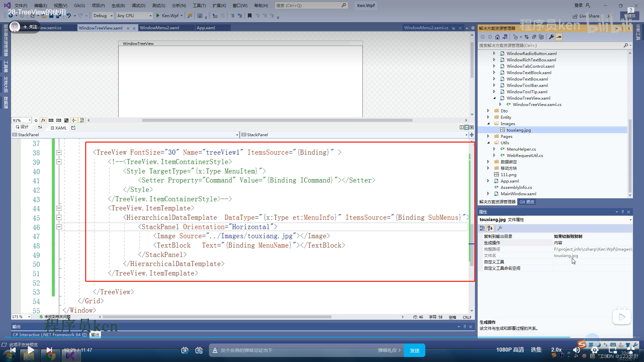Viewport: 644px width, 362px height.
Task: Toggle snap to gridlines in designer
Action: [x=59, y=120]
